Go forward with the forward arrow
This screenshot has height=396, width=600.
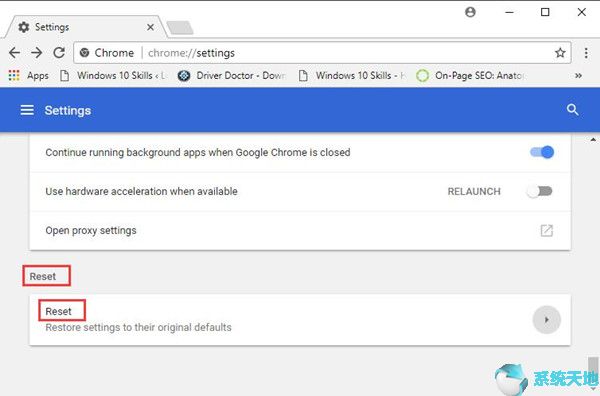(37, 52)
